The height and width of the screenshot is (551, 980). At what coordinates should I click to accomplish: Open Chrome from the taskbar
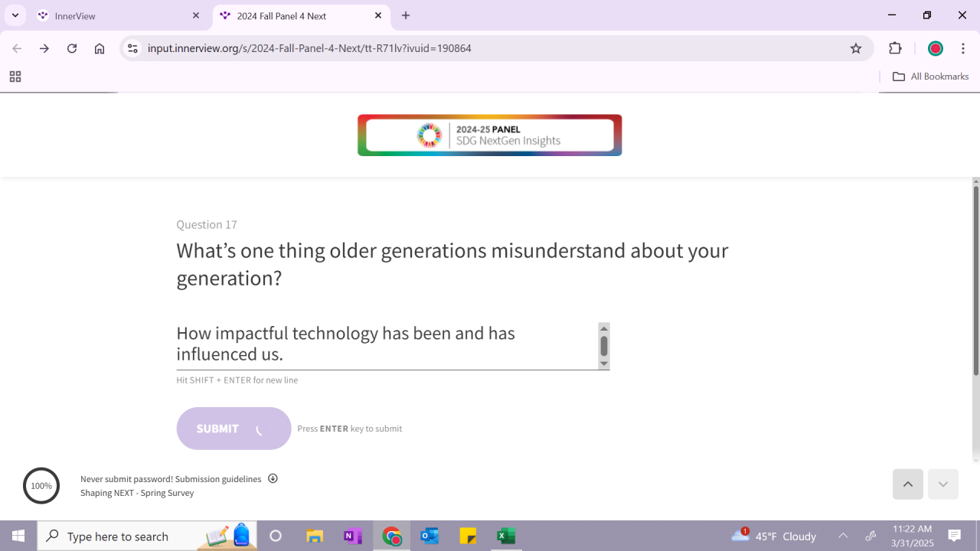tap(391, 536)
